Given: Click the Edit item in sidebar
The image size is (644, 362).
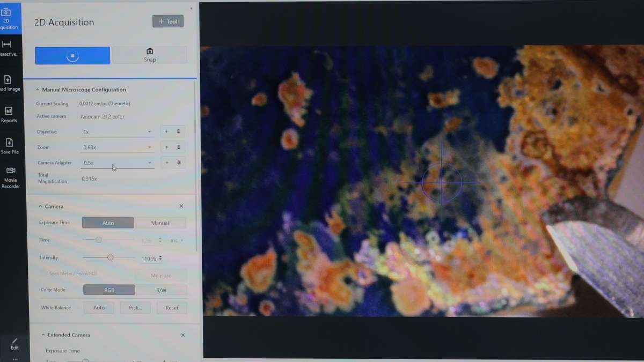Looking at the screenshot, I should pyautogui.click(x=14, y=343).
